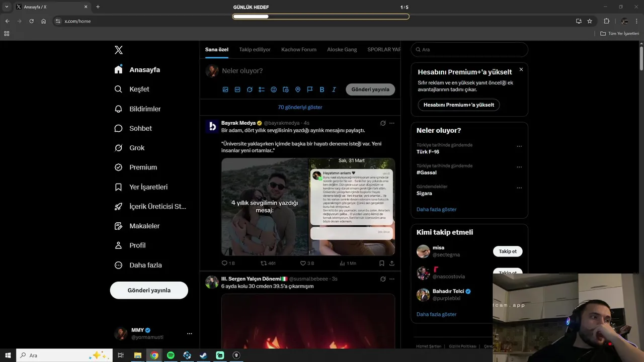Tag a location on the post
Viewport: 644px width, 362px height.
click(x=298, y=89)
